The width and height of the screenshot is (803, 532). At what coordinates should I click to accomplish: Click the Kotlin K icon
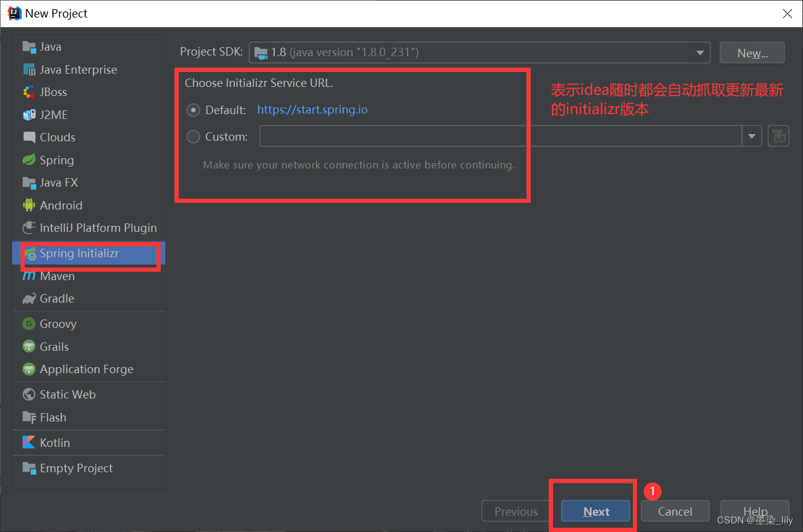(29, 443)
